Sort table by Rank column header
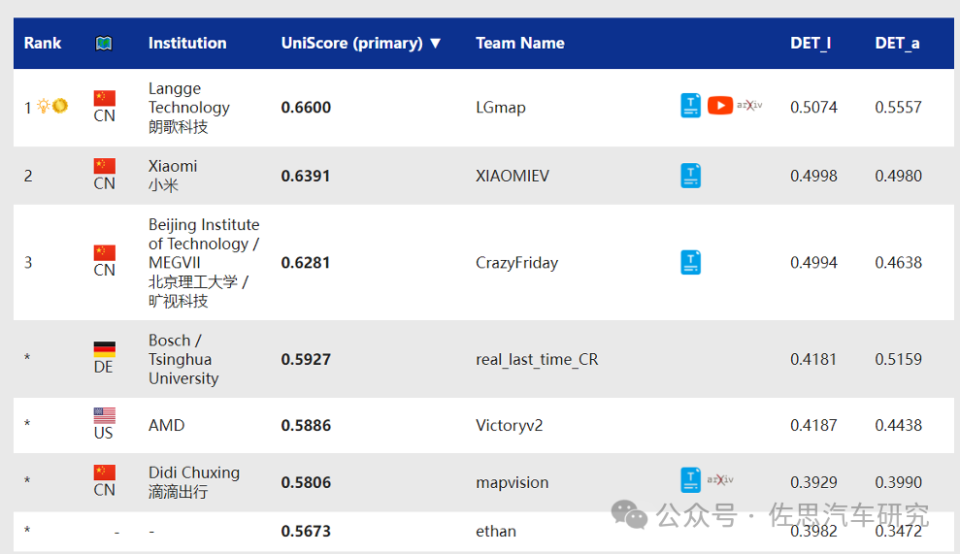960x554 pixels. 42,43
